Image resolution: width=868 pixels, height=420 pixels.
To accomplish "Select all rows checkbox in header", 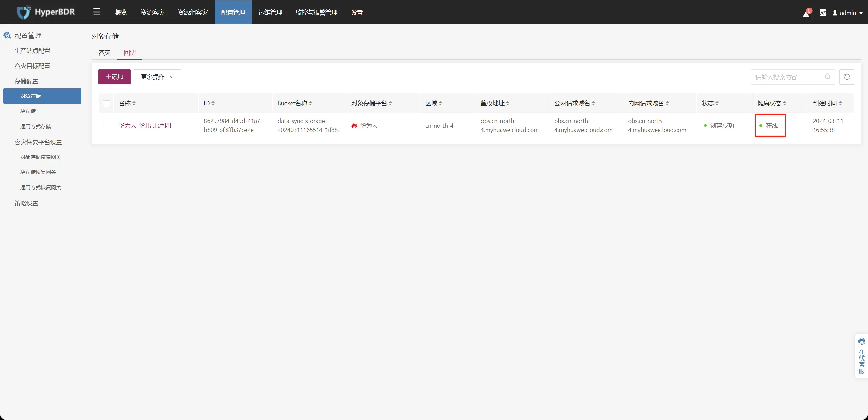I will 106,103.
